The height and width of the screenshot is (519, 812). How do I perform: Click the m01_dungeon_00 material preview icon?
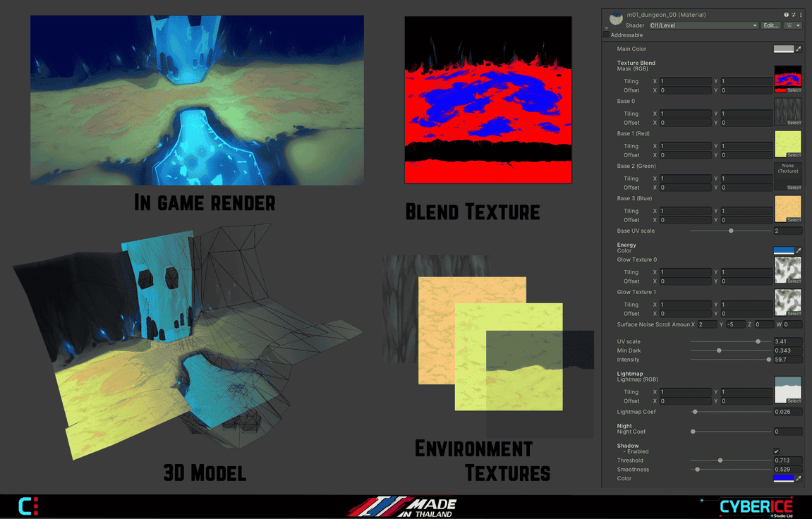[x=616, y=19]
